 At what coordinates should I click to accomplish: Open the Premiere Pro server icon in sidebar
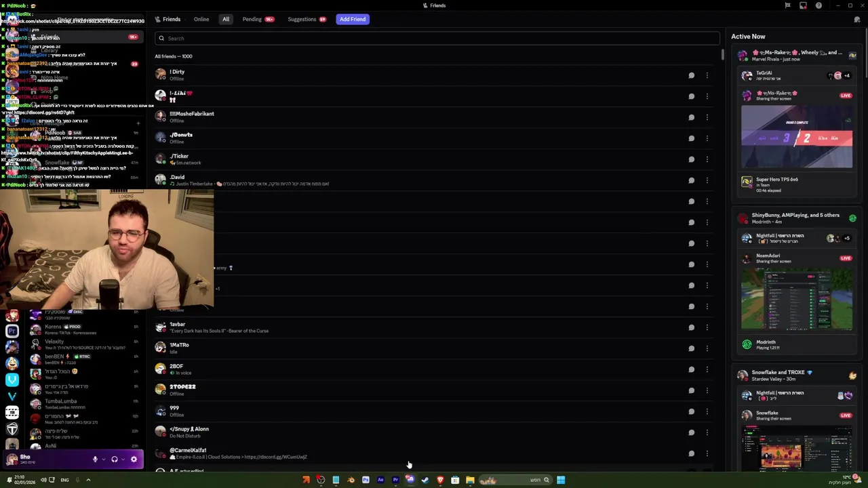(x=12, y=331)
